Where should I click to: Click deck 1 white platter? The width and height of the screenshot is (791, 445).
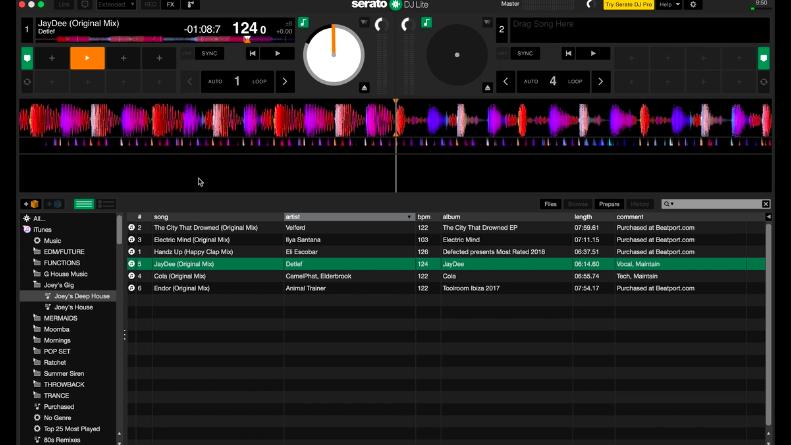coord(333,55)
